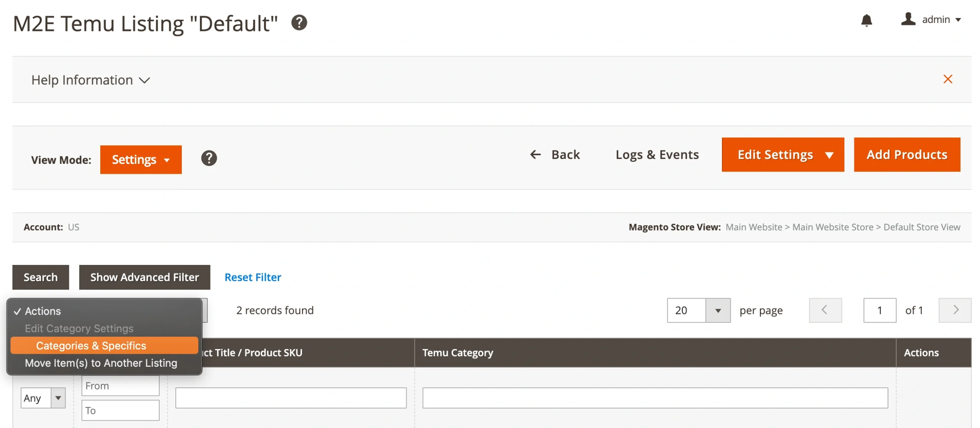This screenshot has height=428, width=980.
Task: Choose Move Item(s) to Another Listing
Action: tap(101, 363)
